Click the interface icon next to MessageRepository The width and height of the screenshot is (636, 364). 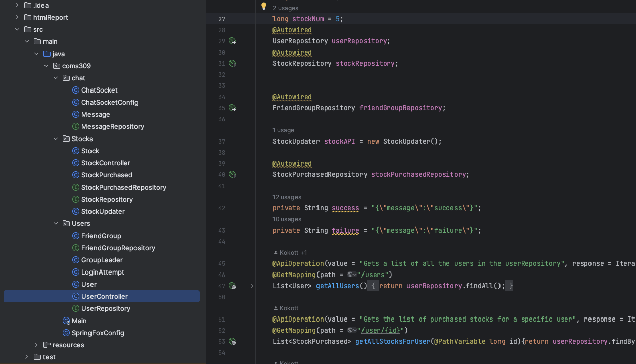(x=76, y=126)
